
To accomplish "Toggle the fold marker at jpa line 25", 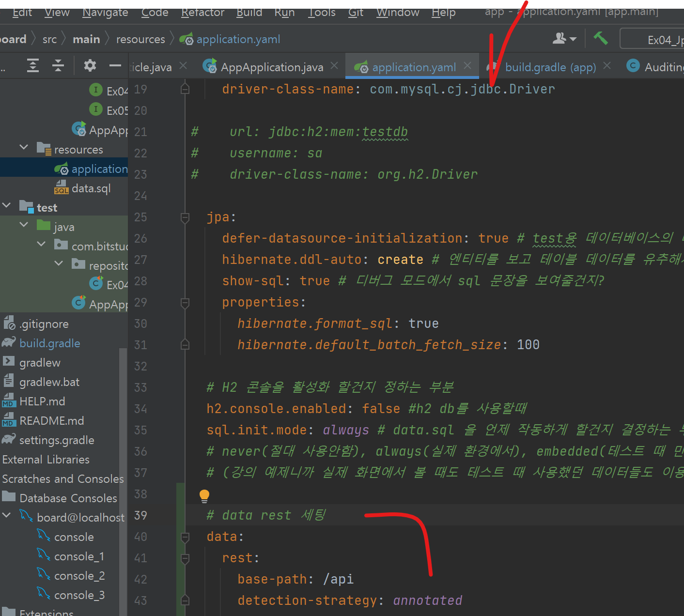I will click(x=185, y=217).
